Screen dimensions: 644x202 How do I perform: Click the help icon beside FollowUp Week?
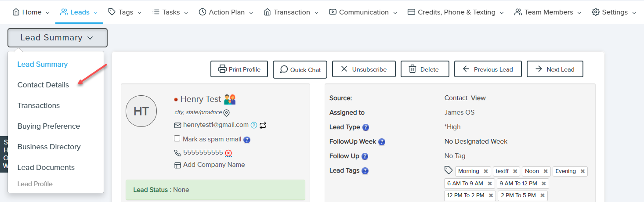(x=382, y=142)
